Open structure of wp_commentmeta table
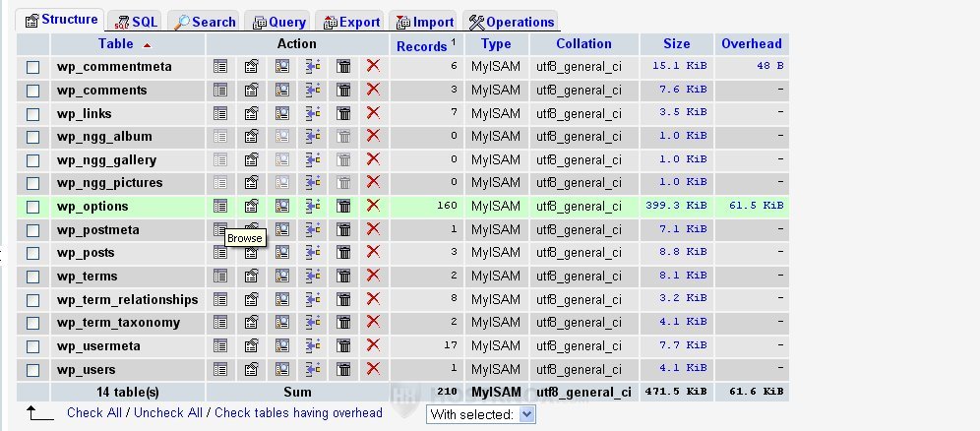The image size is (980, 431). point(251,66)
